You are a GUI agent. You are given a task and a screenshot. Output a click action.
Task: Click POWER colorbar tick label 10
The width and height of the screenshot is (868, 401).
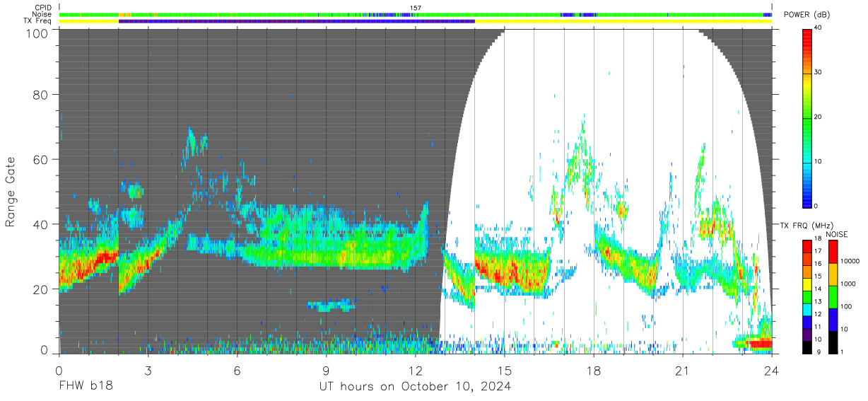[819, 162]
